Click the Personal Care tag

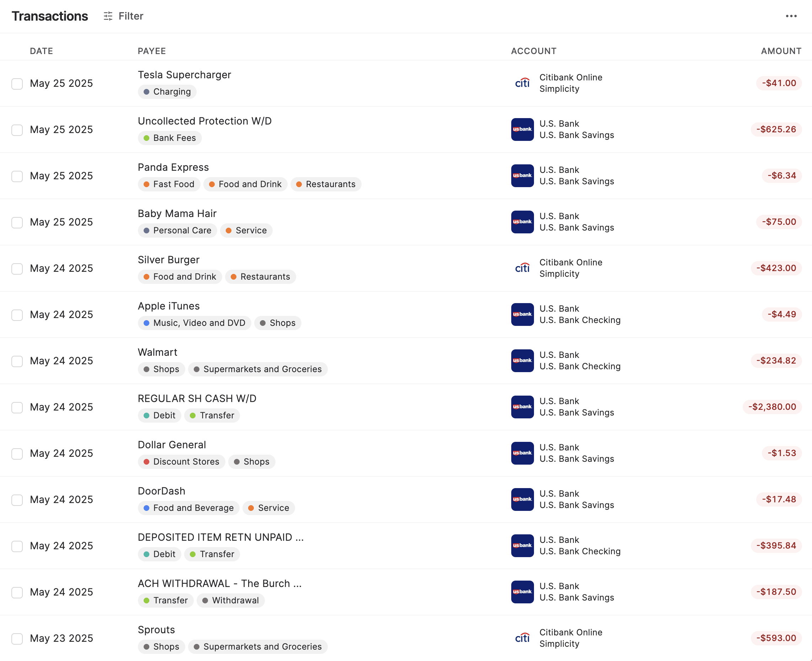[x=177, y=231]
